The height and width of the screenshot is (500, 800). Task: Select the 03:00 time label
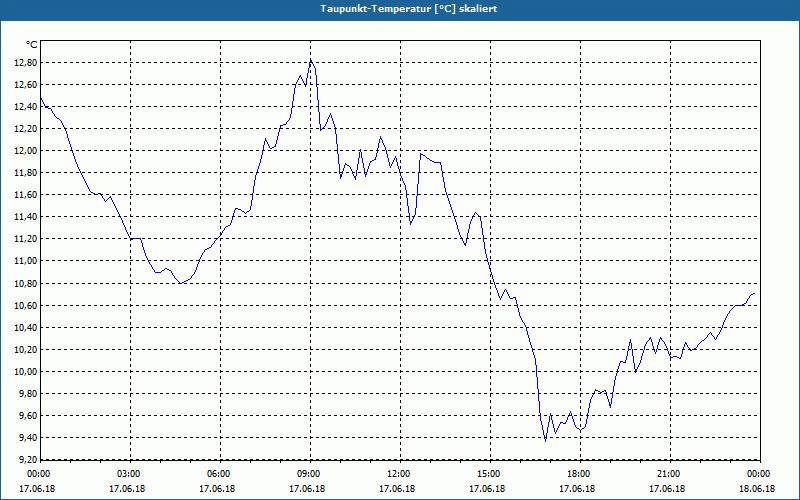coord(127,474)
